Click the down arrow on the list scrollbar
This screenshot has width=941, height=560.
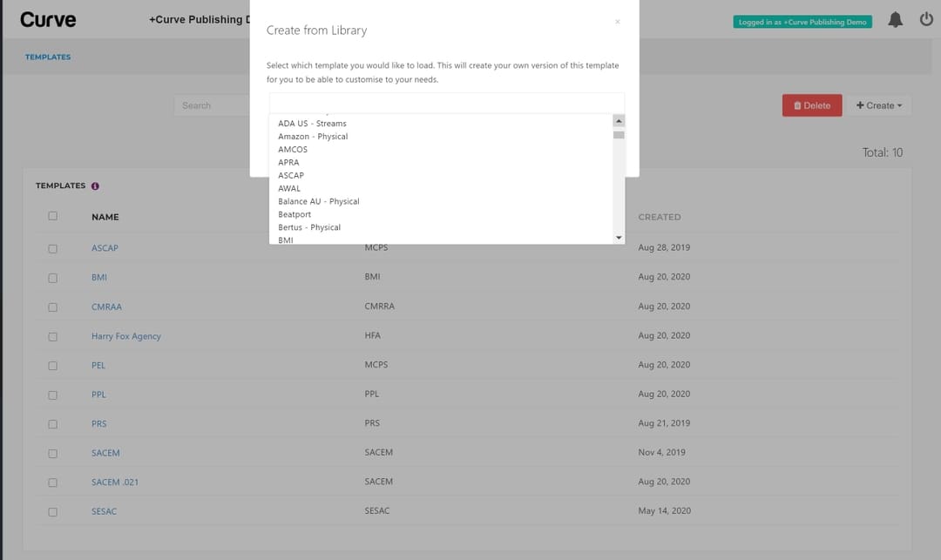pyautogui.click(x=619, y=237)
